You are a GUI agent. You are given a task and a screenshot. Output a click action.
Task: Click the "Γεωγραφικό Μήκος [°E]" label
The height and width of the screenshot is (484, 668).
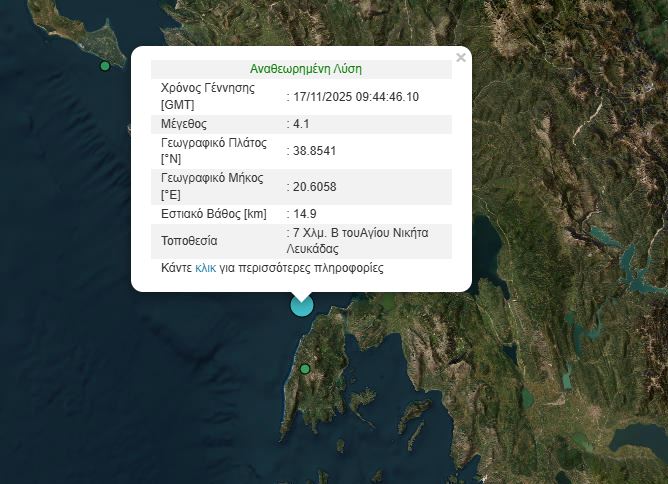point(211,186)
